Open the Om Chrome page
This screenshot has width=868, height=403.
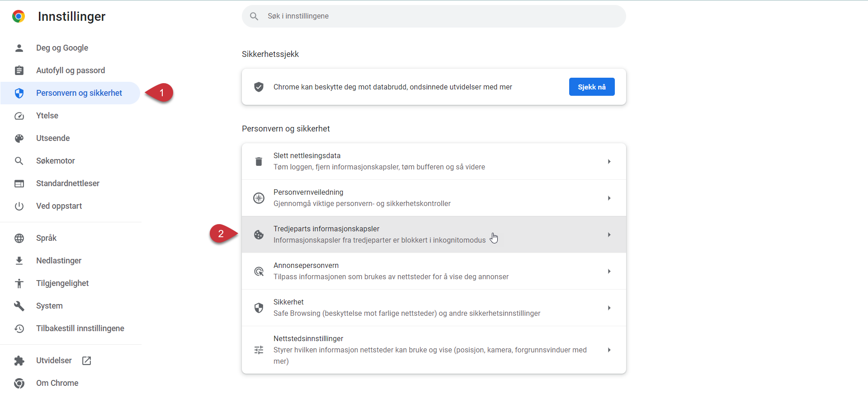point(70,383)
